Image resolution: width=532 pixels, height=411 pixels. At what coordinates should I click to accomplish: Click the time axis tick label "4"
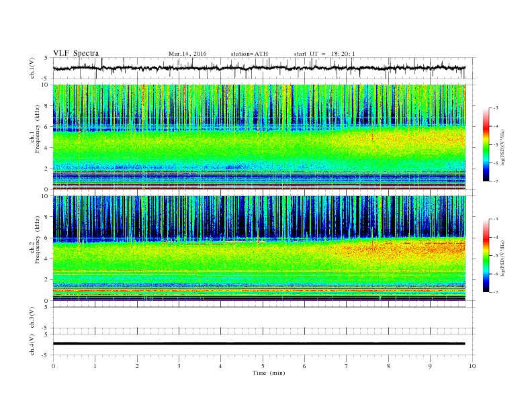[x=220, y=366]
